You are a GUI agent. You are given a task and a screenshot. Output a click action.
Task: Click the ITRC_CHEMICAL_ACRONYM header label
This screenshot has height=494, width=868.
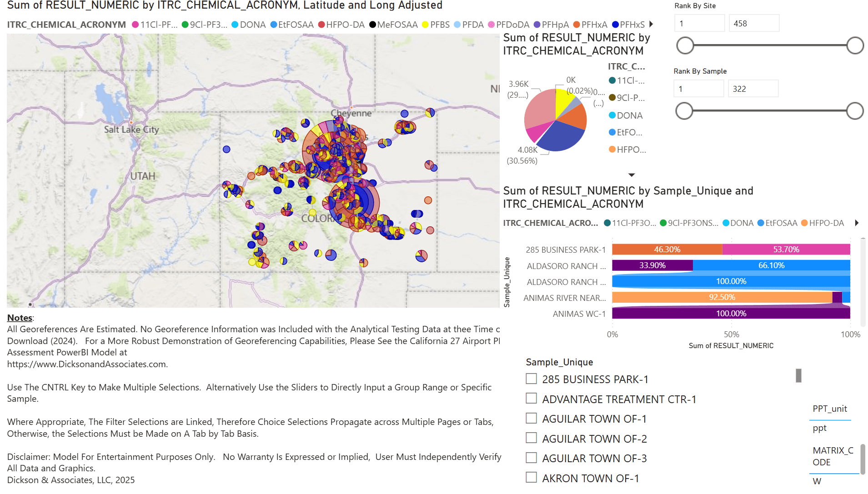coord(67,25)
